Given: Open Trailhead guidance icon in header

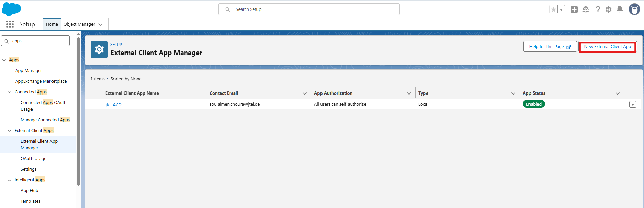Looking at the screenshot, I should pyautogui.click(x=586, y=9).
